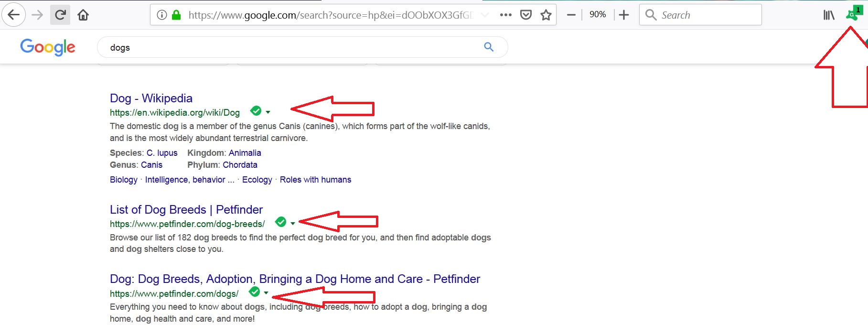Viewport: 868px width, 336px height.
Task: Go to the Ecology section link
Action: (x=257, y=180)
